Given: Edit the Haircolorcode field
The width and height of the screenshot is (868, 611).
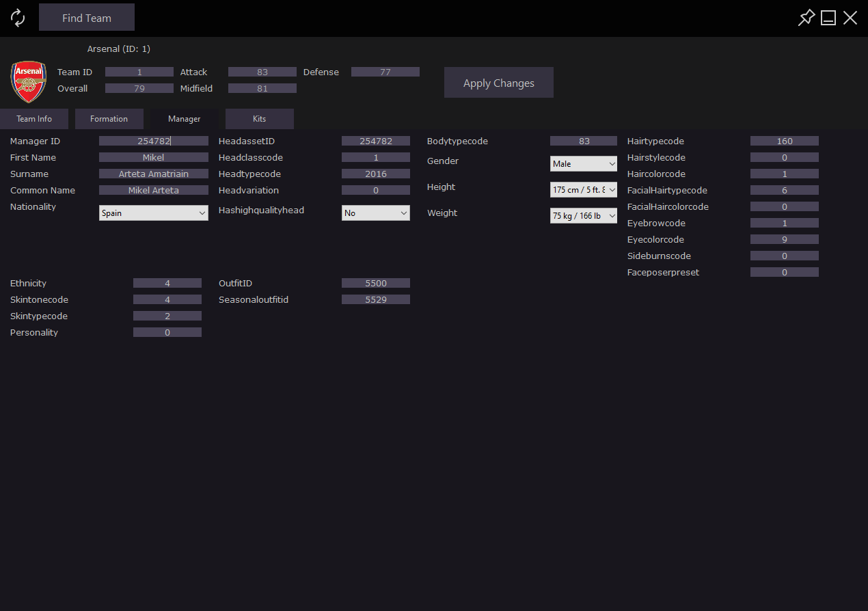Looking at the screenshot, I should pos(785,174).
